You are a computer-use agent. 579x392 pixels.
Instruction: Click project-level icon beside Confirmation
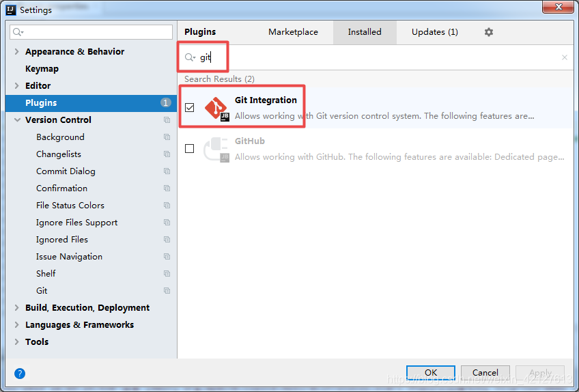click(167, 188)
